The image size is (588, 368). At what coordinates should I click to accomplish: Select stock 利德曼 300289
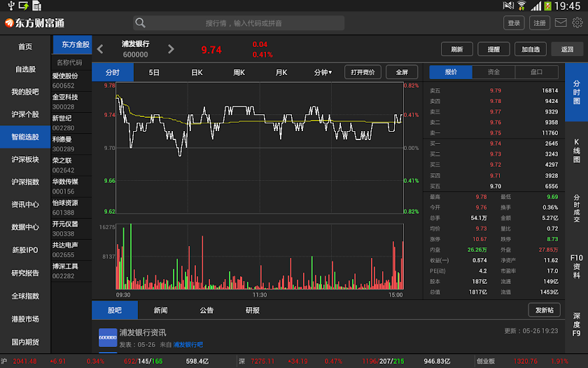coord(71,144)
